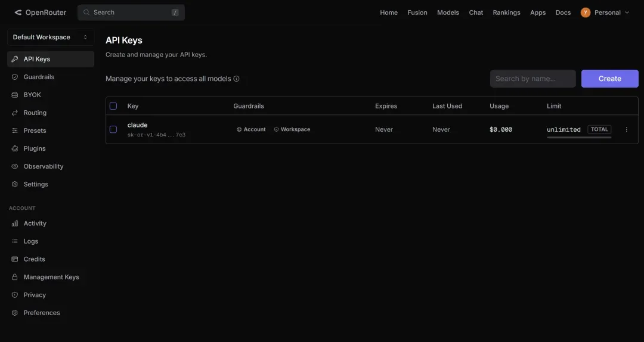Click the Preferences gear icon
Viewport: 644px width, 342px height.
coord(15,313)
